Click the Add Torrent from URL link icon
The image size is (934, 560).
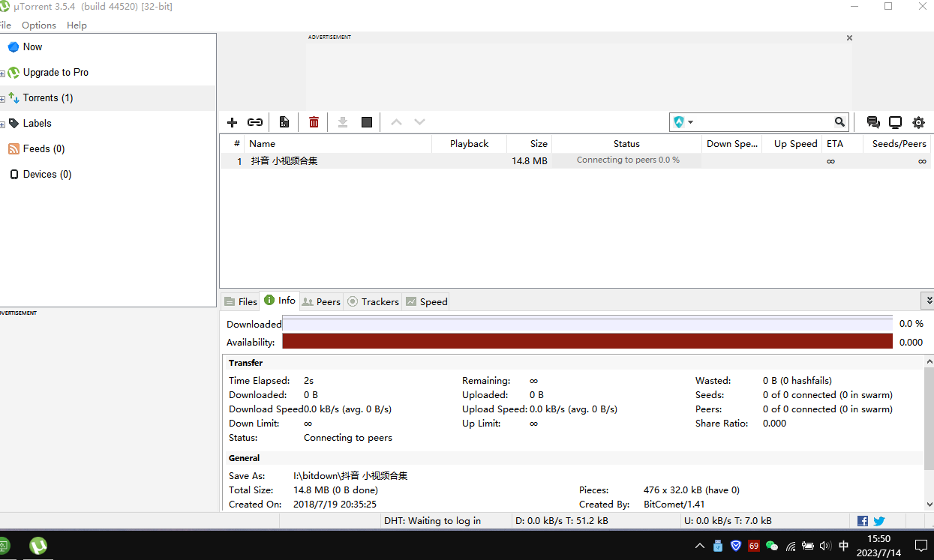coord(255,122)
